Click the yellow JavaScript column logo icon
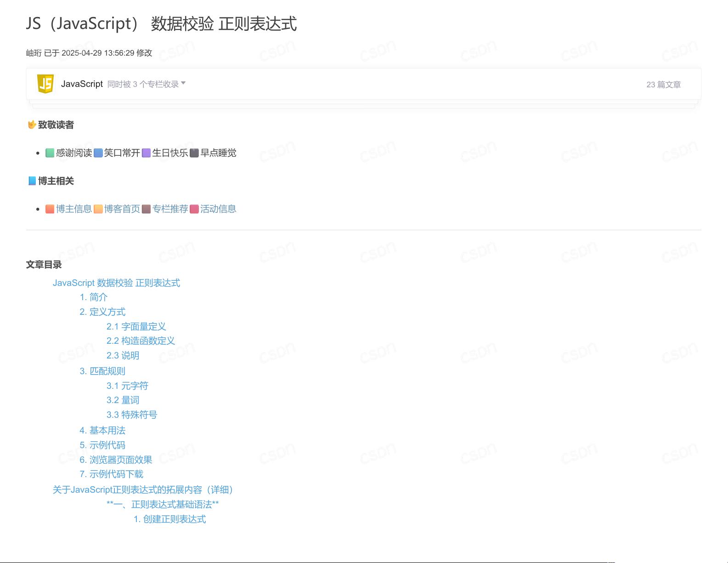 pos(45,84)
